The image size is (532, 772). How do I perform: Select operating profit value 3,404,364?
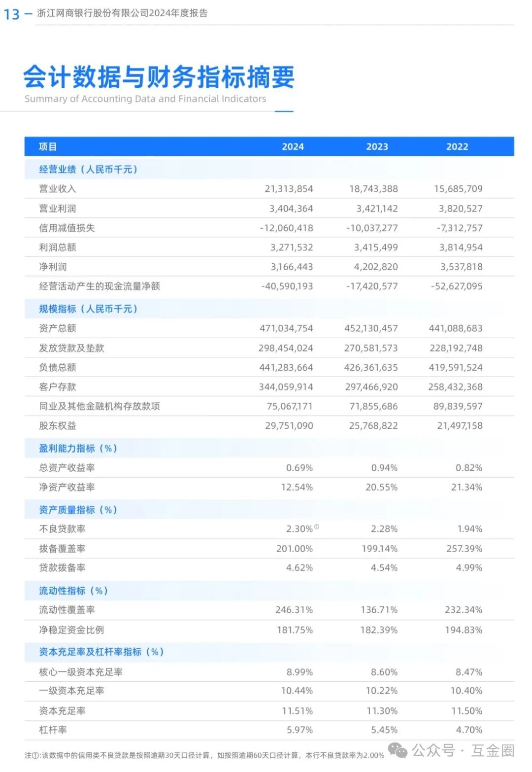pos(291,209)
